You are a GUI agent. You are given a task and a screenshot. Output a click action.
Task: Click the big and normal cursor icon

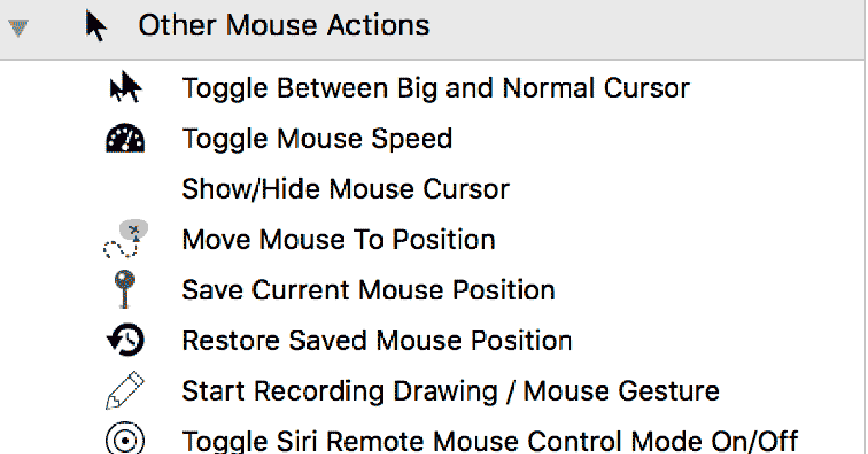125,87
